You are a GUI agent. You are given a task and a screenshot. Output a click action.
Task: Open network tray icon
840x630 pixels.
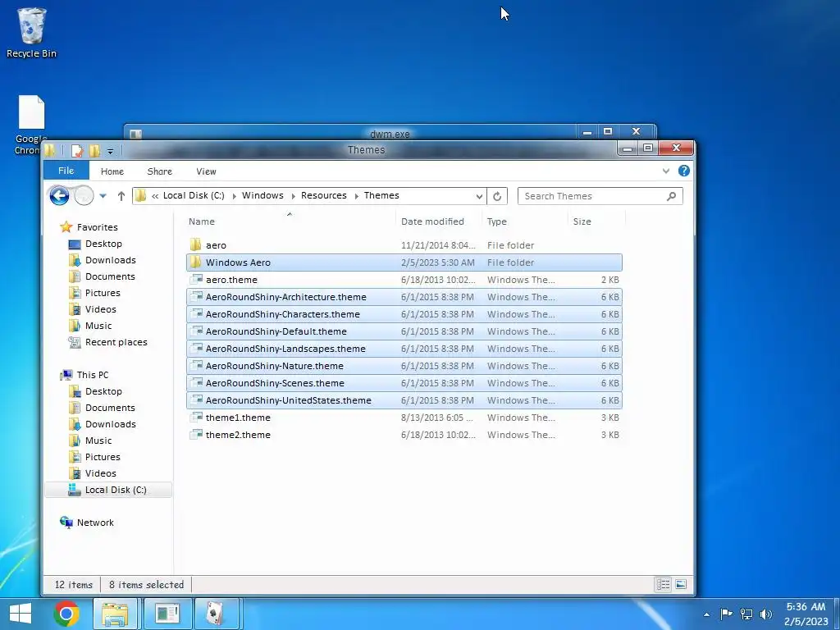point(746,614)
